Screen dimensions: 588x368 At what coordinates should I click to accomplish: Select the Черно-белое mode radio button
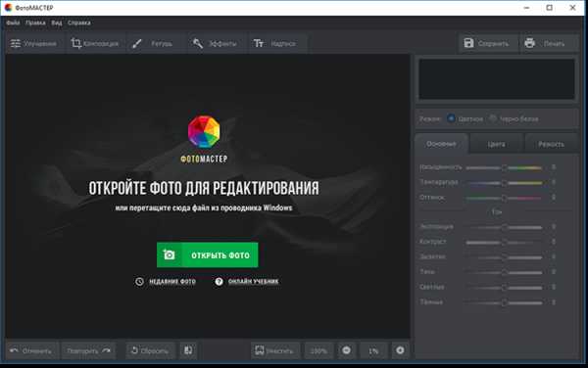[493, 118]
